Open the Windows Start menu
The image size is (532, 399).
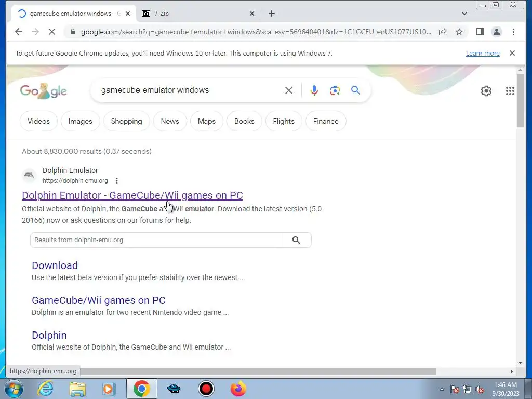coord(14,389)
